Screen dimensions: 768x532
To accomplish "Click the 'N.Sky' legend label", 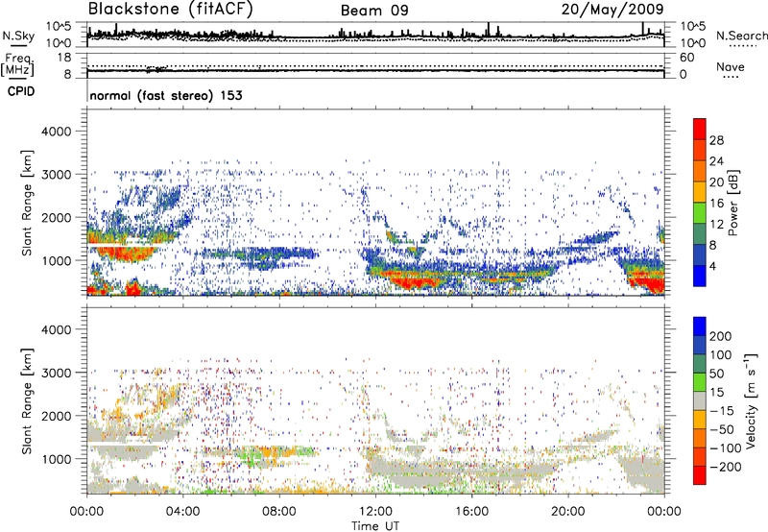I will 18,36.
